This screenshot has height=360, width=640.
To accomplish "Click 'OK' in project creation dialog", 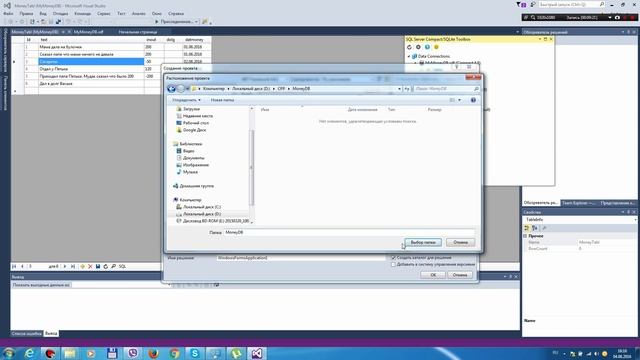I will click(x=433, y=275).
